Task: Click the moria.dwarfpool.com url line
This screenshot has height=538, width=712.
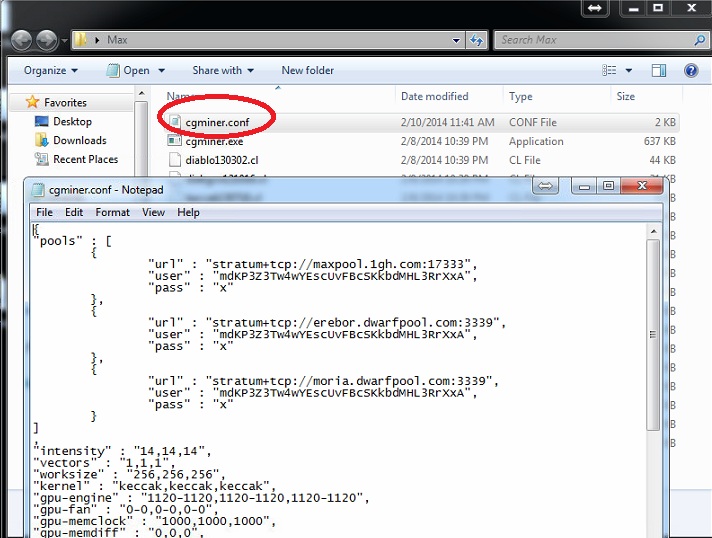Action: click(323, 381)
